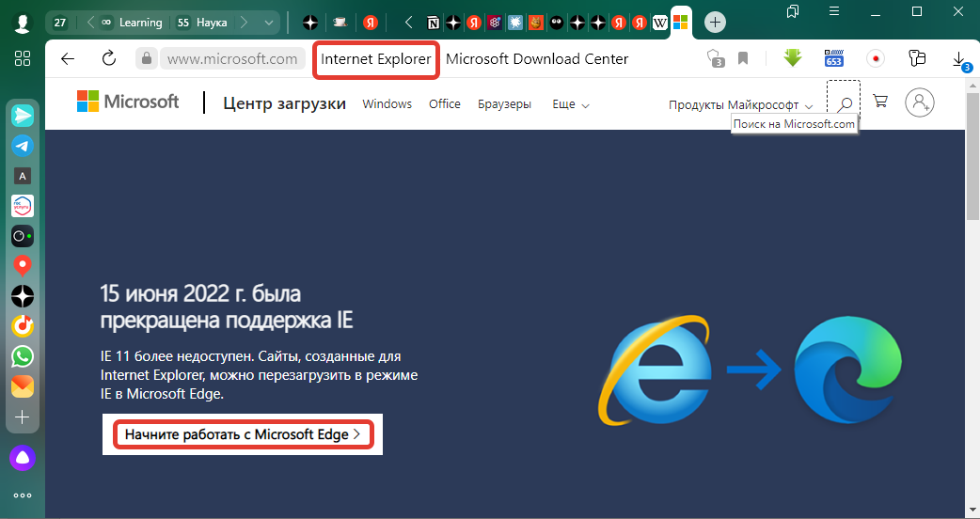Open the Наука tab group

click(x=202, y=23)
